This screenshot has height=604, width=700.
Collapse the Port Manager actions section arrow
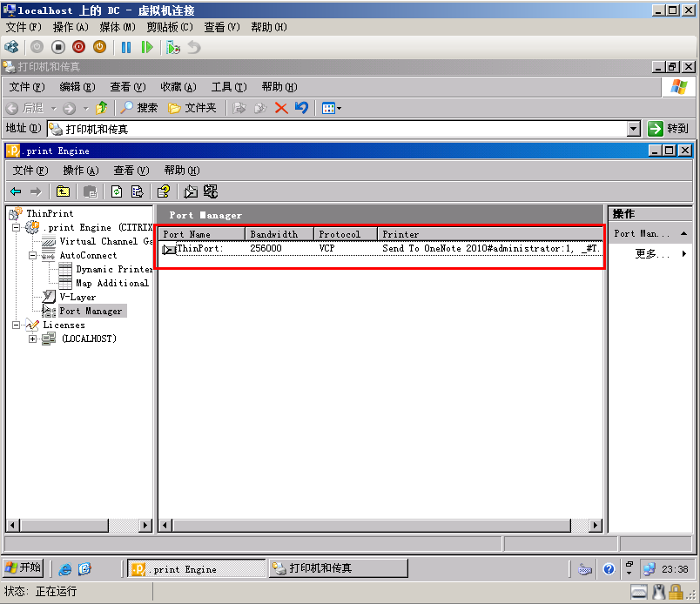click(683, 233)
